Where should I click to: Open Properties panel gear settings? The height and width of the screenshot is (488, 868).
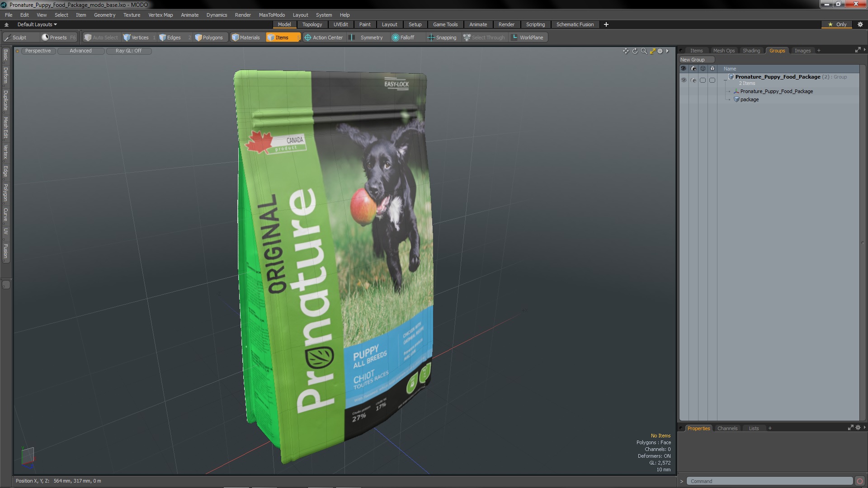[x=858, y=427]
